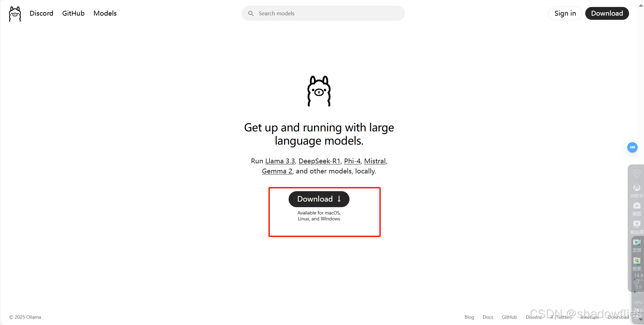The image size is (644, 325).
Task: Open the Models page
Action: pyautogui.click(x=105, y=13)
